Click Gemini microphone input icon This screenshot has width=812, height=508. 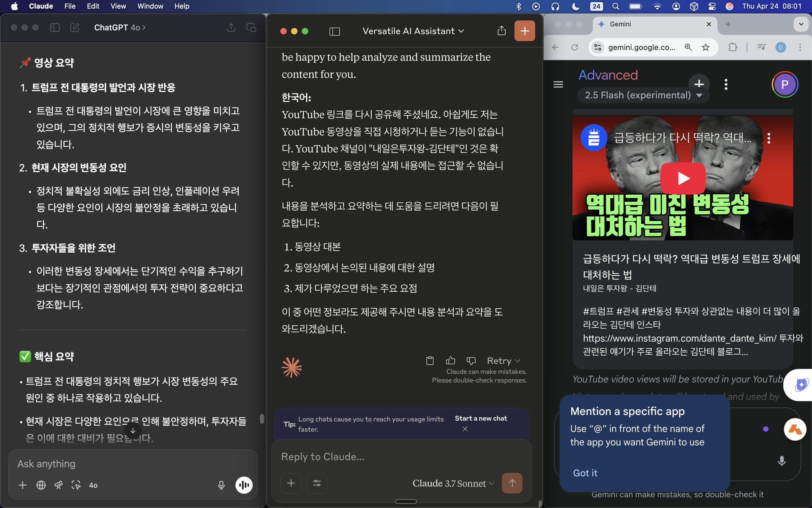(x=782, y=461)
